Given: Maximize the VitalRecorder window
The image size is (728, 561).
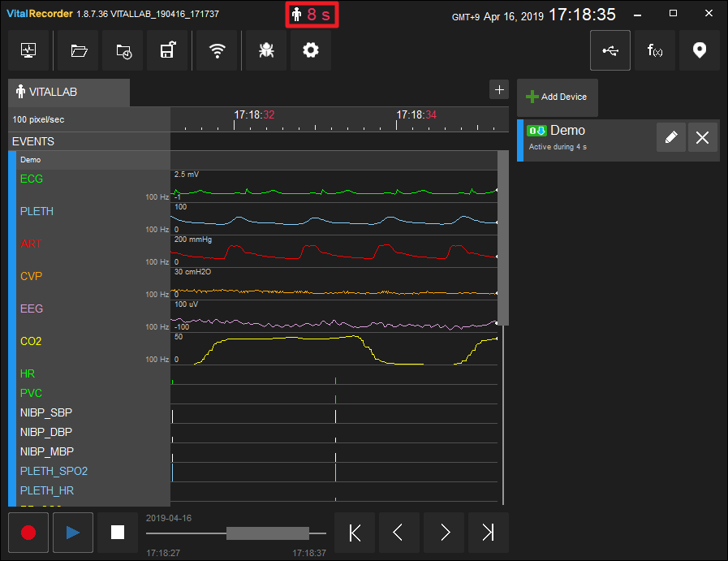Looking at the screenshot, I should click(x=673, y=14).
